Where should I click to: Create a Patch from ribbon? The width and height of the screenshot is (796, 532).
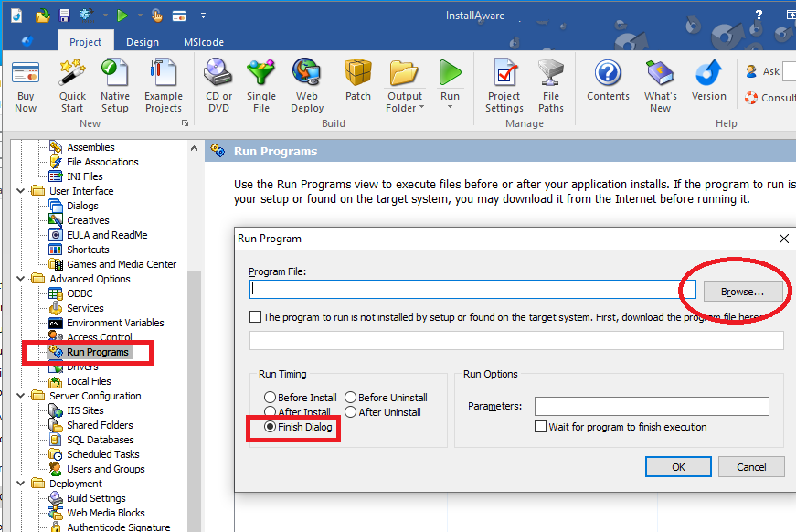pyautogui.click(x=358, y=80)
